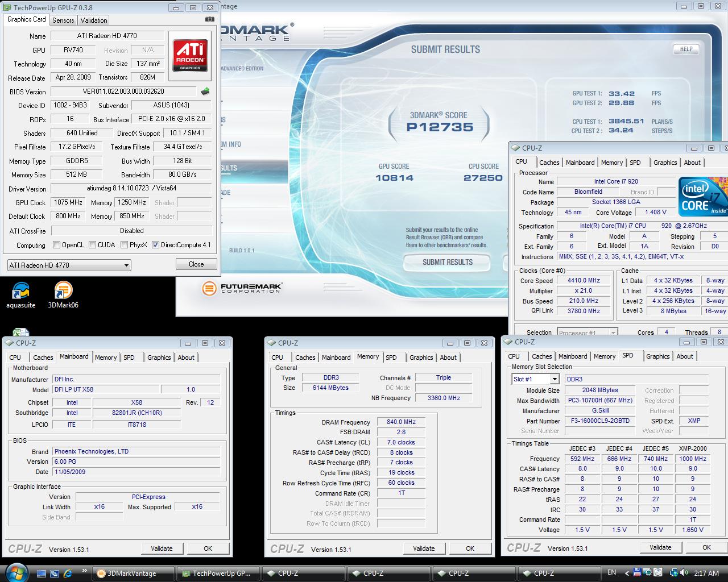Enable the PhysX checkbox

[x=124, y=245]
